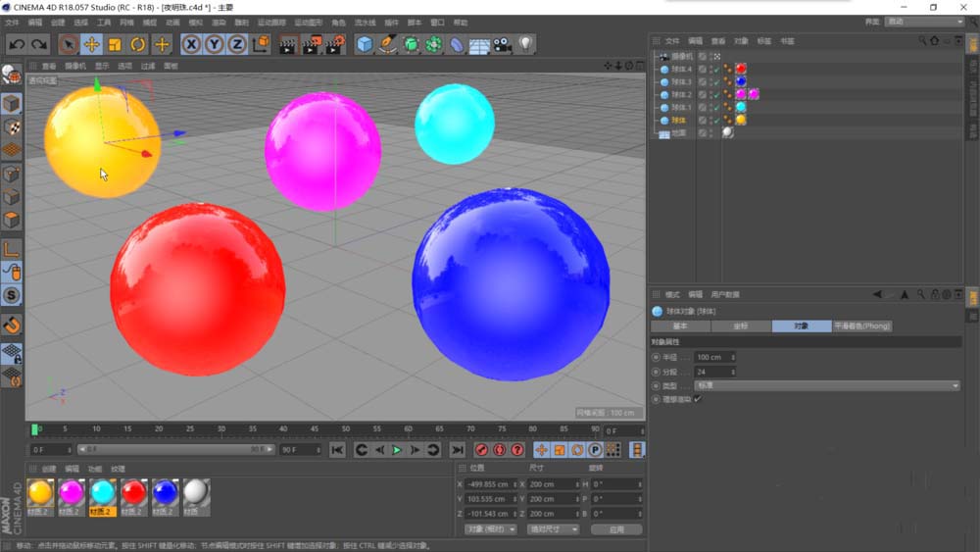980x552 pixels.
Task: Click the Record Active Objects button
Action: 481,449
